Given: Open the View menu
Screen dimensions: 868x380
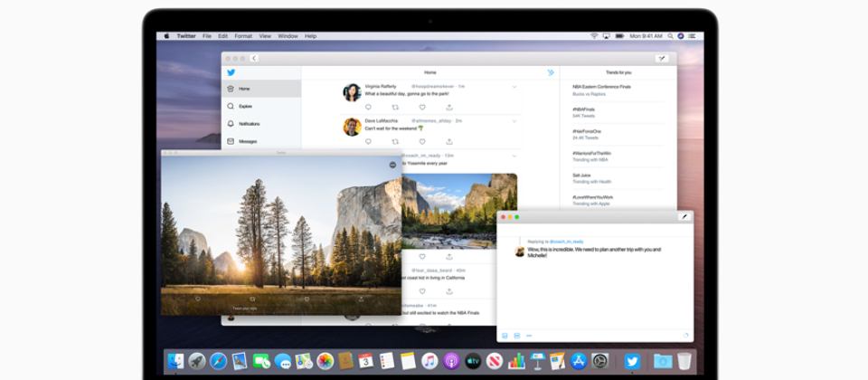Looking at the screenshot, I should point(265,36).
